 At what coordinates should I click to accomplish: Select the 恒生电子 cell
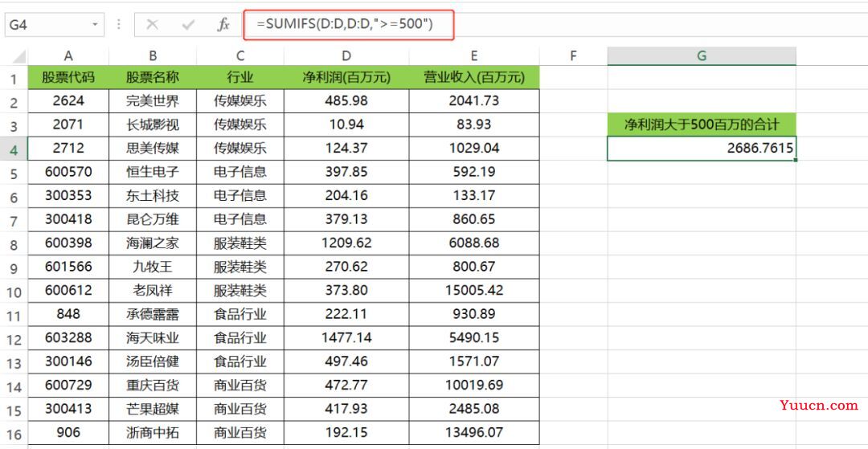pos(153,173)
